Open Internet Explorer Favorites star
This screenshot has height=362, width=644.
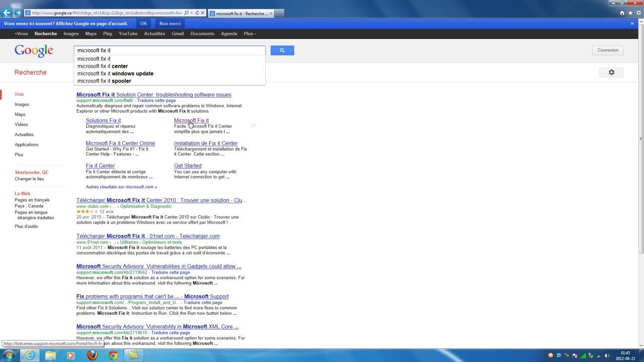coord(629,13)
